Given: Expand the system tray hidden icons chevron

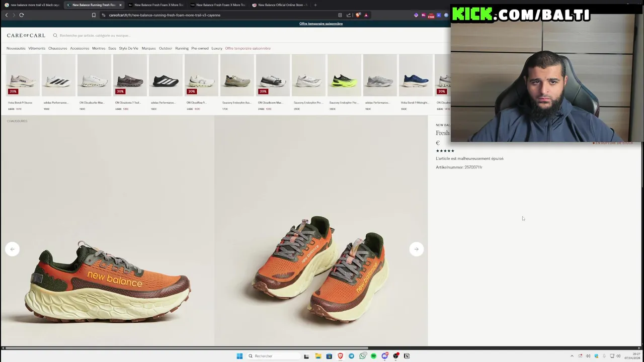Looking at the screenshot, I should click(x=572, y=356).
